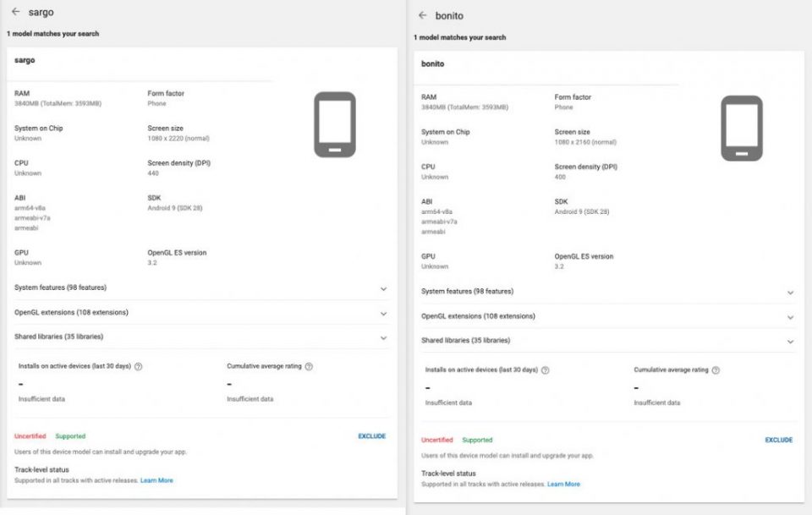Open Learn More link in sargo panel

click(x=156, y=480)
